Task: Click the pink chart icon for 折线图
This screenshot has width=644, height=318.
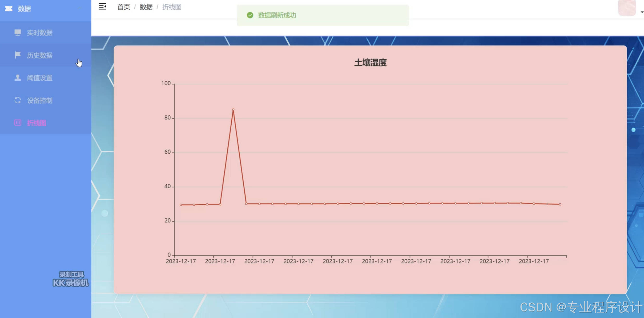Action: (x=17, y=123)
